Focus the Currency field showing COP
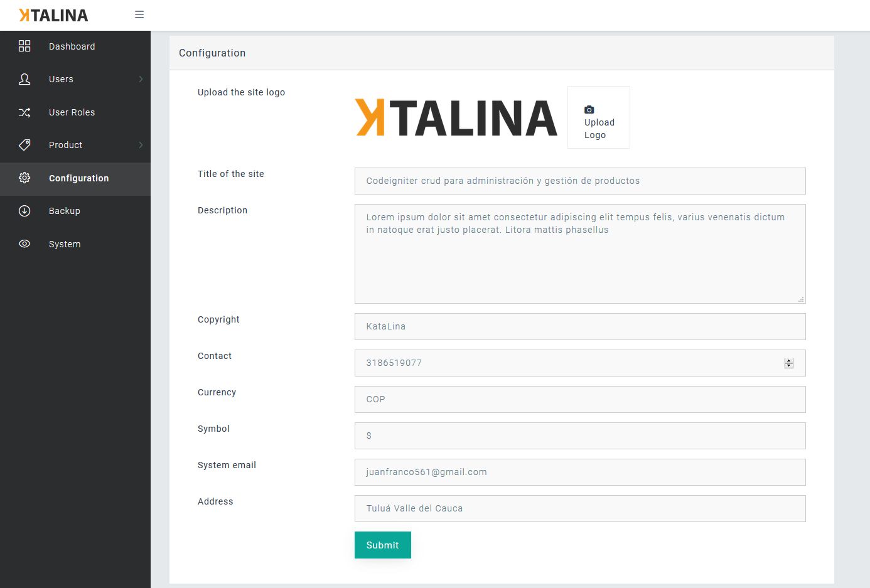The height and width of the screenshot is (588, 870). (580, 399)
